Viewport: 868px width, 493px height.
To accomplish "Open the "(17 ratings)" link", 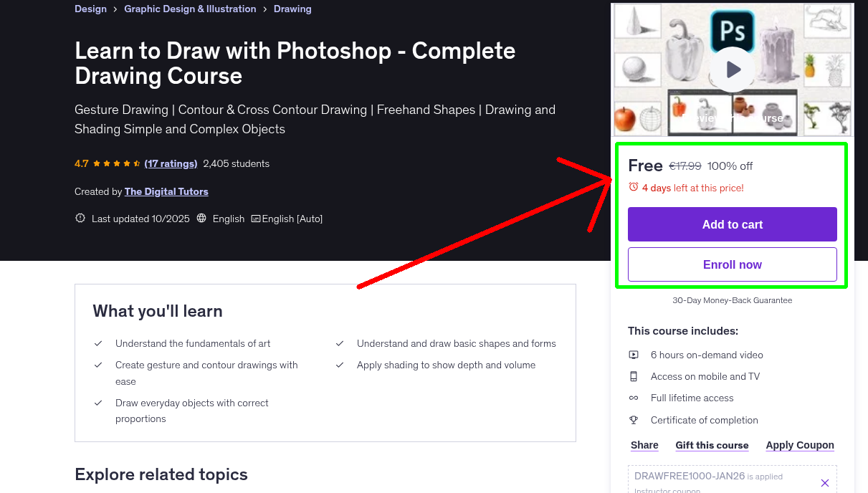I will click(x=171, y=163).
